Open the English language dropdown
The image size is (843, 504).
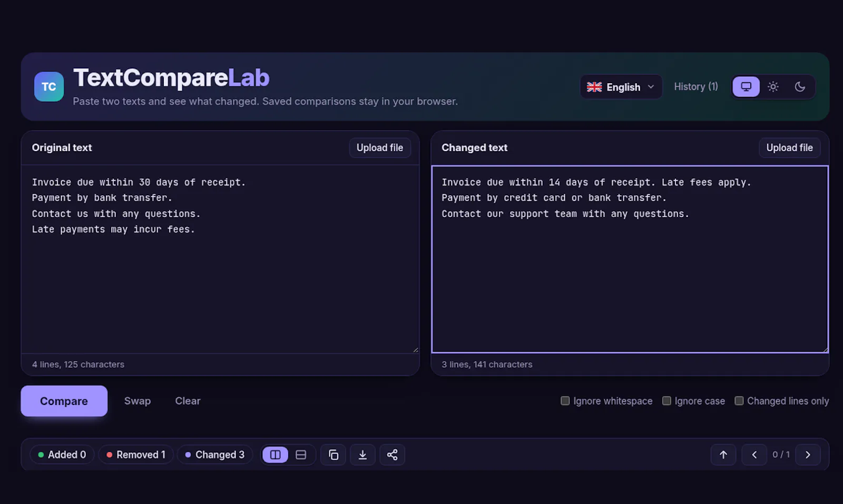(621, 87)
